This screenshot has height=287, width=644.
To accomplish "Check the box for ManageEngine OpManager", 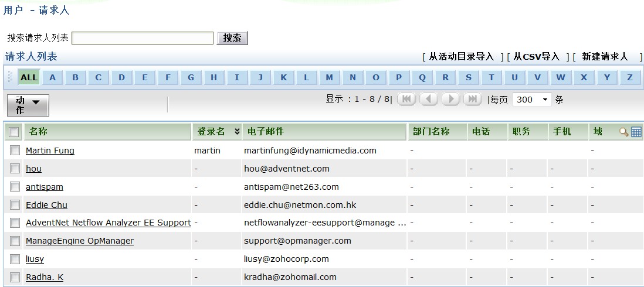I will pyautogui.click(x=15, y=241).
